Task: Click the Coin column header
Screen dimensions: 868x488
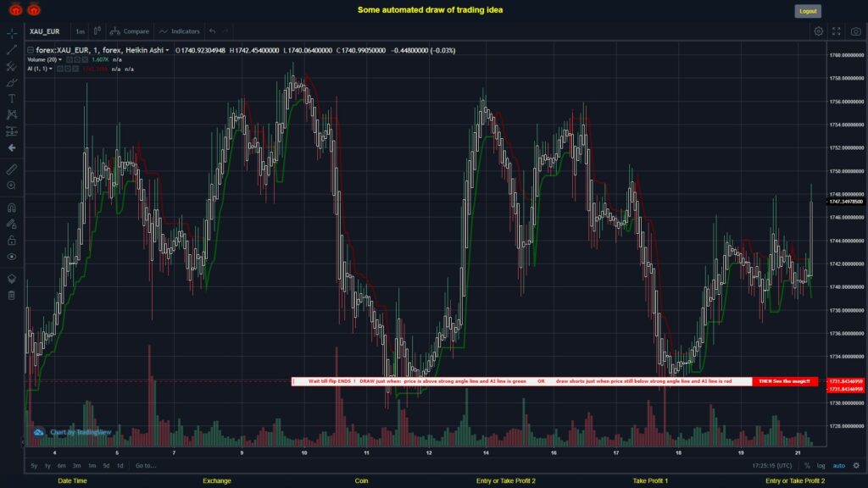Action: [x=361, y=481]
